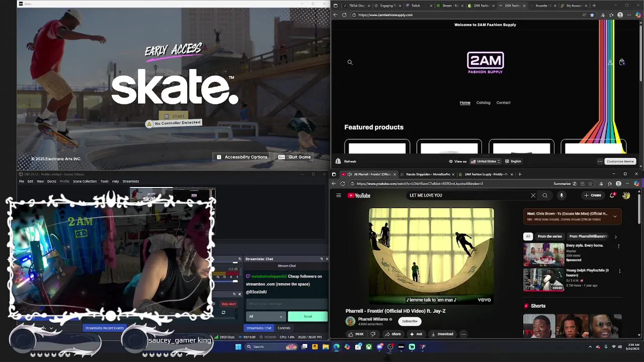Open the United States country selector
The height and width of the screenshot is (362, 644).
pyautogui.click(x=486, y=161)
